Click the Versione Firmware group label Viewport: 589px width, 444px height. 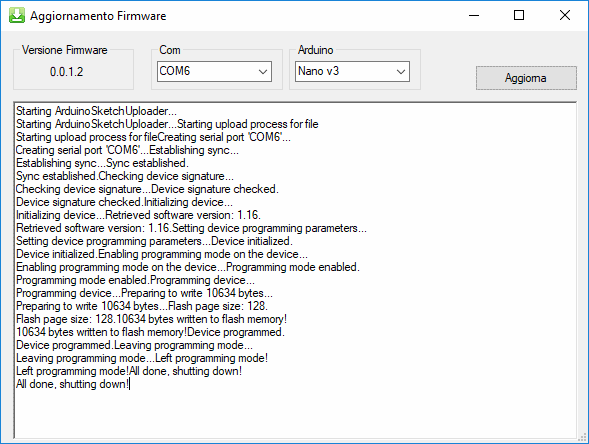click(64, 50)
